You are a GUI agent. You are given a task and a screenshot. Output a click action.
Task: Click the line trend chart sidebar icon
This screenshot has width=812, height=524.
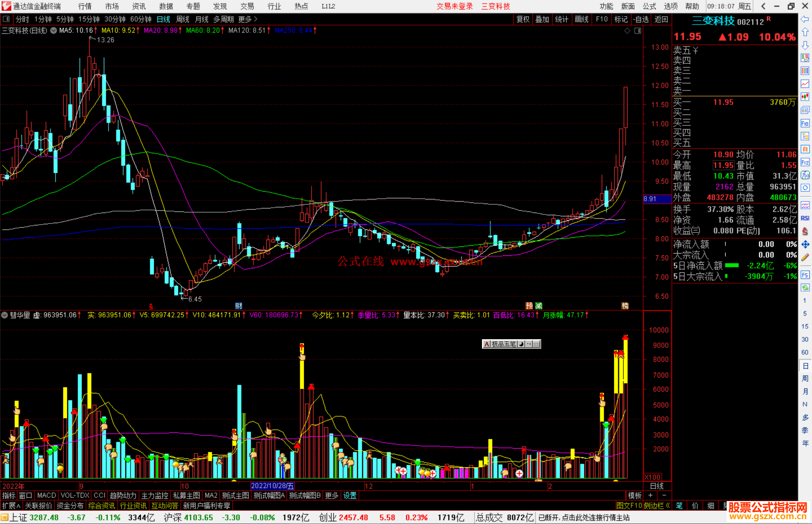[x=805, y=83]
